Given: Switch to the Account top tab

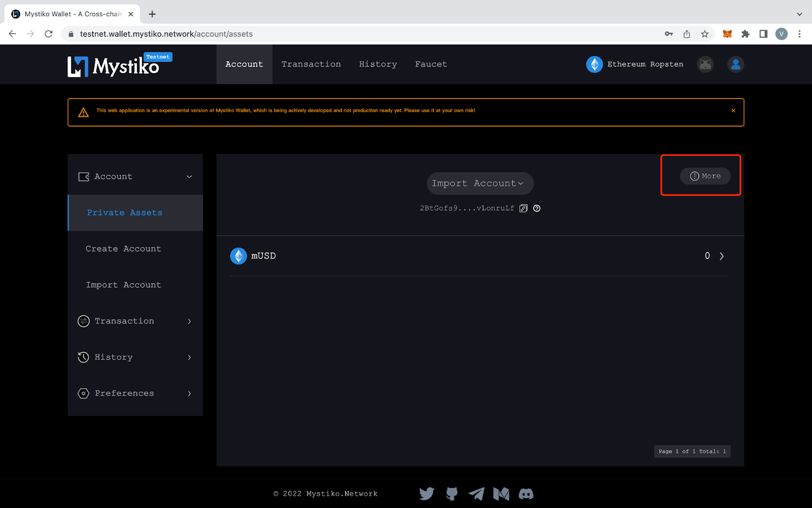Looking at the screenshot, I should pos(244,65).
